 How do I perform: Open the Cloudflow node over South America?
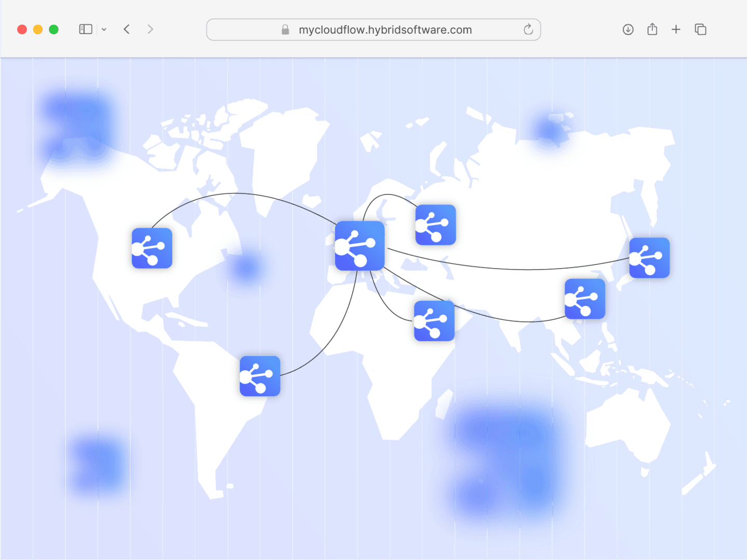260,376
